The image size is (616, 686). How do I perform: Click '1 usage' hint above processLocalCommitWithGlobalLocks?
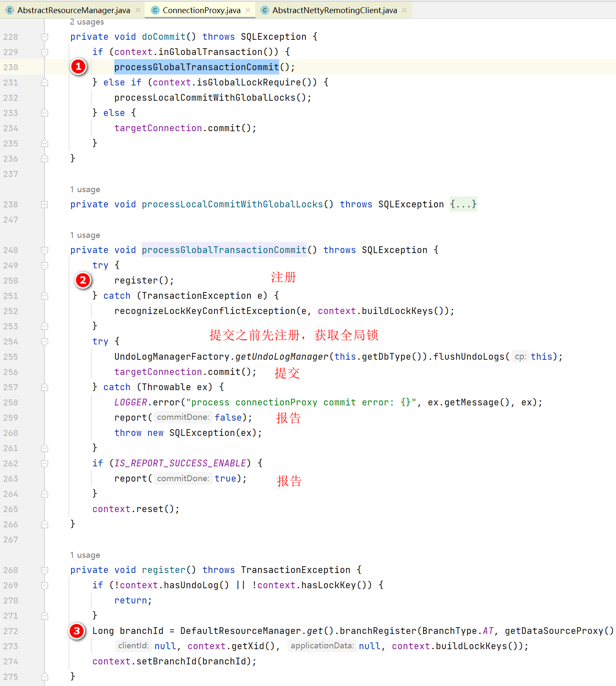[85, 190]
